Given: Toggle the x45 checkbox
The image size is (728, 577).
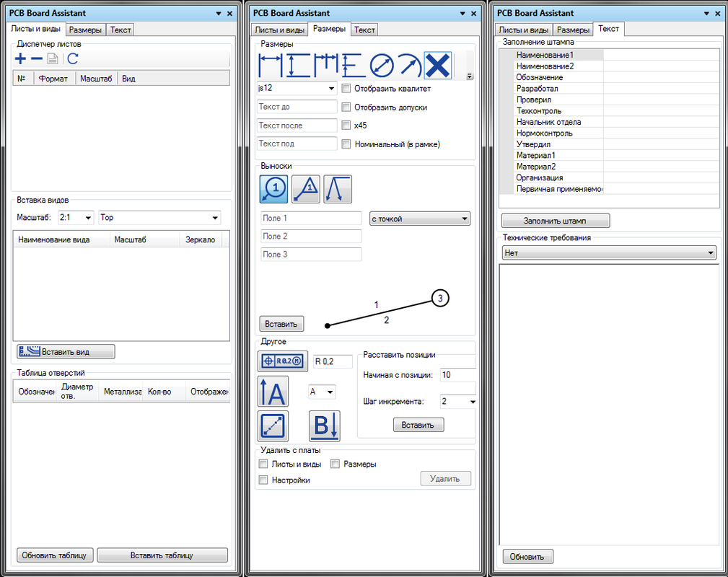Looking at the screenshot, I should coord(346,125).
